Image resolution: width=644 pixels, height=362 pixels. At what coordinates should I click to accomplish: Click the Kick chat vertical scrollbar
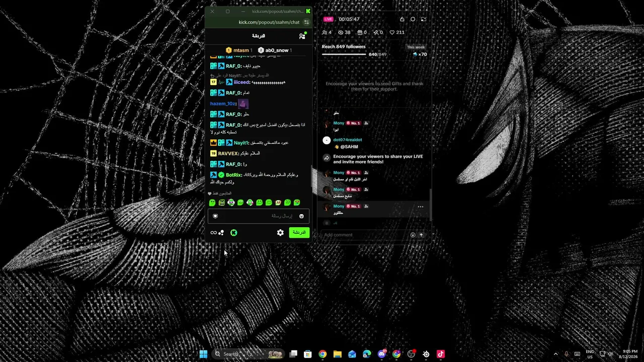point(311,177)
